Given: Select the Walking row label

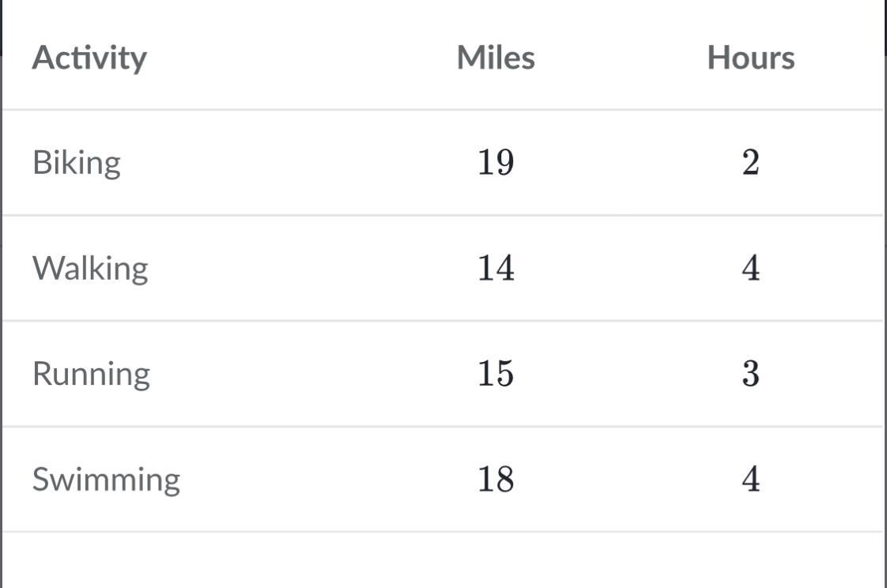Looking at the screenshot, I should pyautogui.click(x=90, y=268).
